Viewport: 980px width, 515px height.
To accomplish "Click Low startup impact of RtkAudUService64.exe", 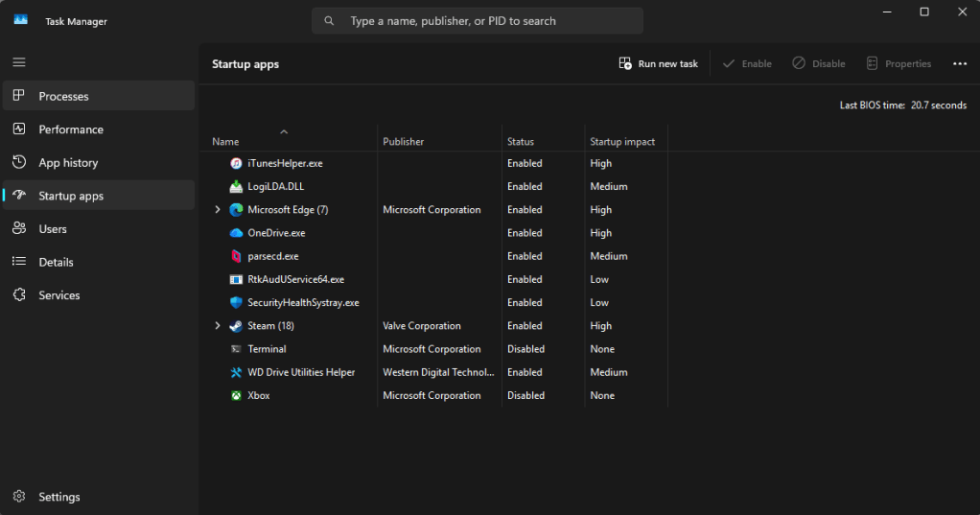I will pos(599,279).
